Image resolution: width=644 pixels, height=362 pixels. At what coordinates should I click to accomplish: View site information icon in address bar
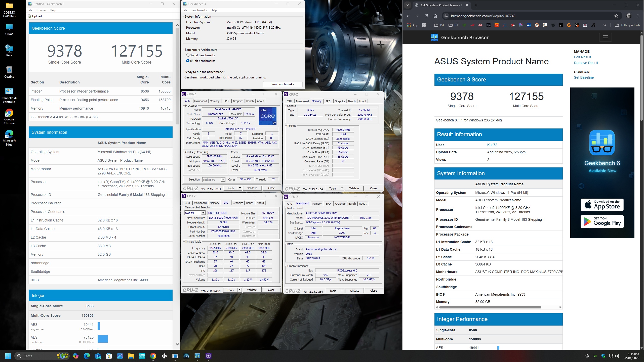click(446, 16)
